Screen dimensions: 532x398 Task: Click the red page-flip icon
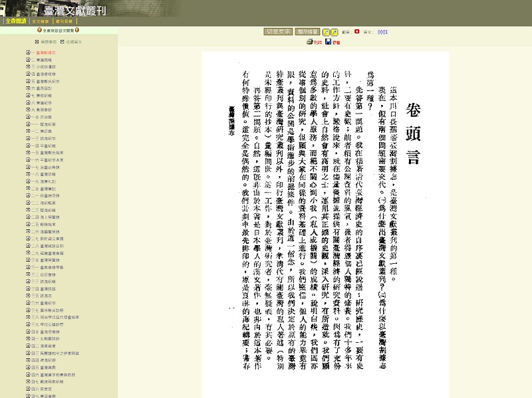pyautogui.click(x=356, y=31)
